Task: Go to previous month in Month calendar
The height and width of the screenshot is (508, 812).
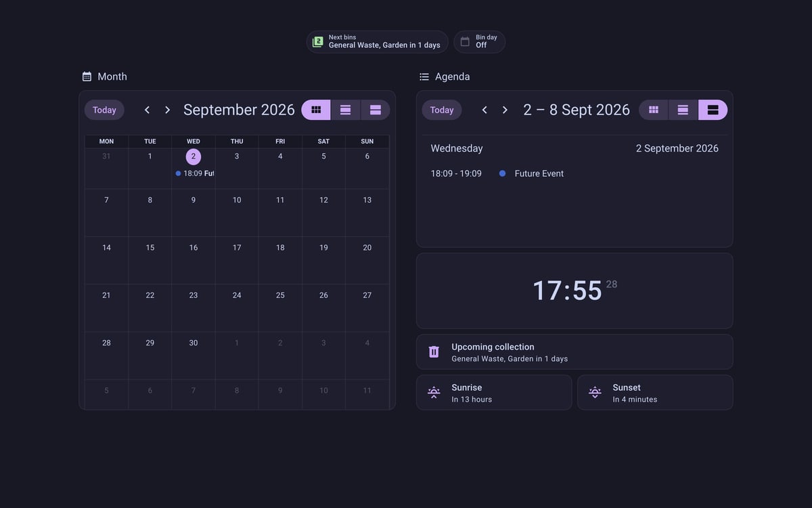Action: (147, 110)
